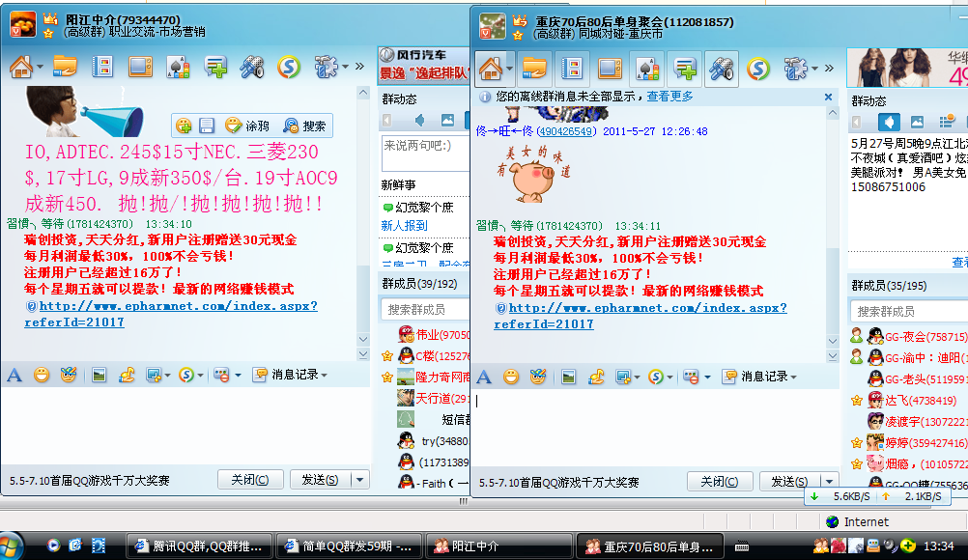Click 发送(S) in 重庆70后80后 window
Image resolution: width=968 pixels, height=560 pixels.
click(789, 481)
